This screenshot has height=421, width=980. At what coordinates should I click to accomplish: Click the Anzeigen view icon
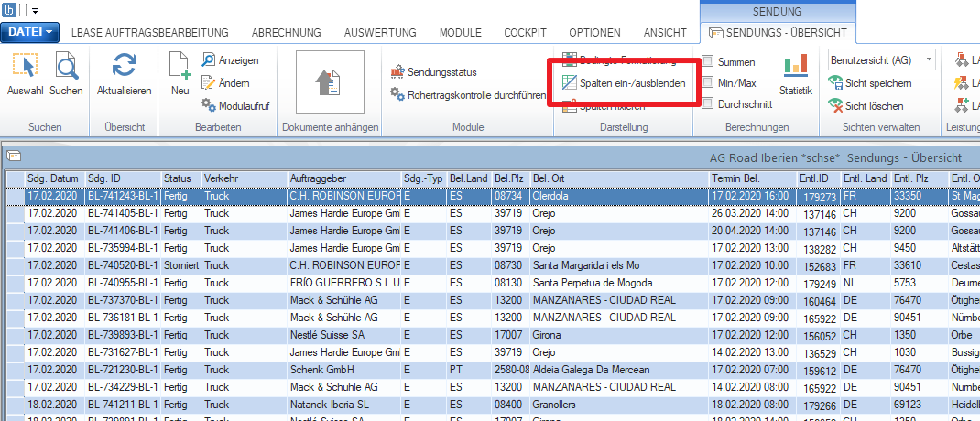[208, 60]
